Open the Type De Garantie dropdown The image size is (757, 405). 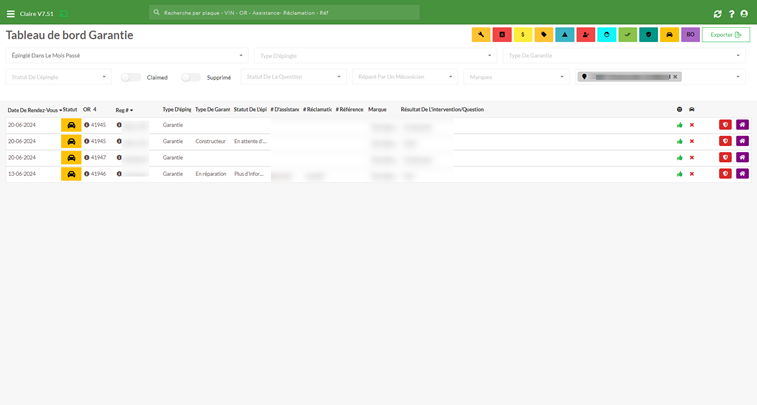click(624, 56)
